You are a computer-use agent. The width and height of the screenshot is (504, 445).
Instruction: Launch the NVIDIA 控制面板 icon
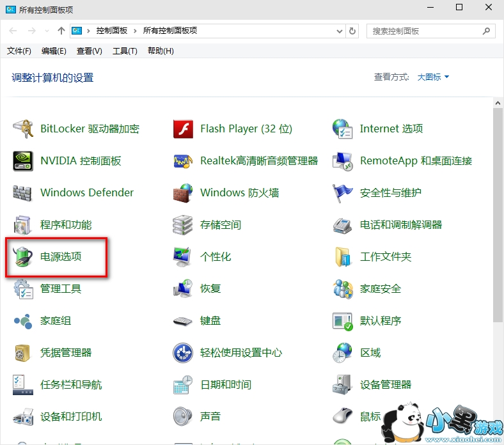click(23, 160)
